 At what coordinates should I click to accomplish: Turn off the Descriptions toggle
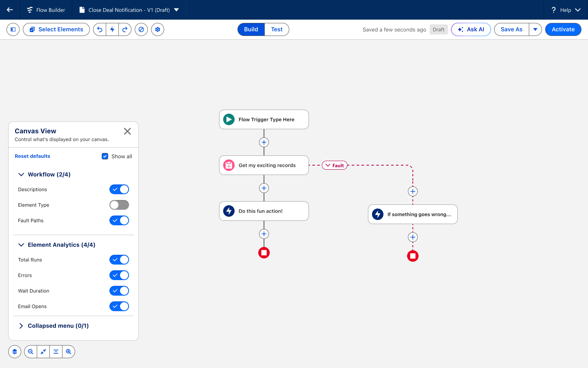(119, 189)
